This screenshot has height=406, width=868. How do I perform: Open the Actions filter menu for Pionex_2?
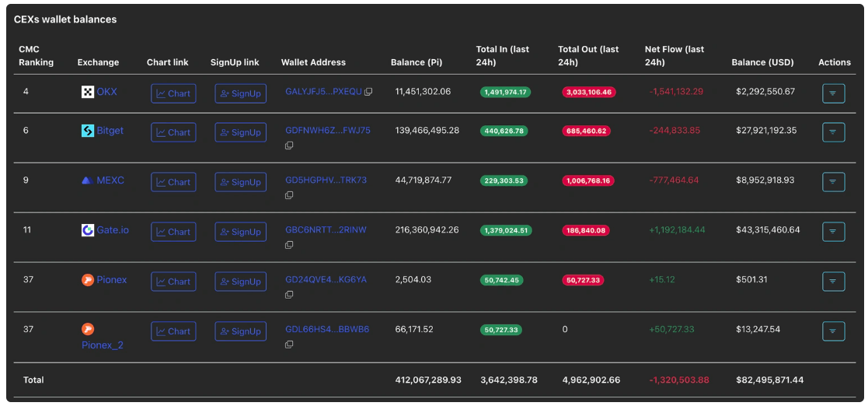pos(833,331)
